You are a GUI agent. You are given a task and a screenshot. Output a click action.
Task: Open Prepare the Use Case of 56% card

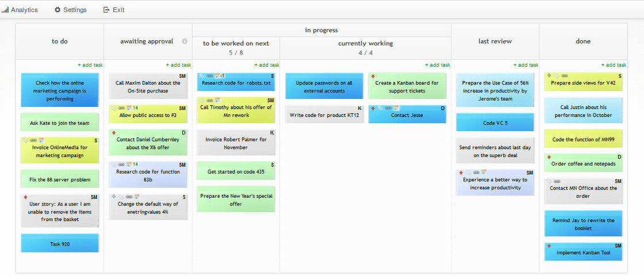(x=495, y=90)
